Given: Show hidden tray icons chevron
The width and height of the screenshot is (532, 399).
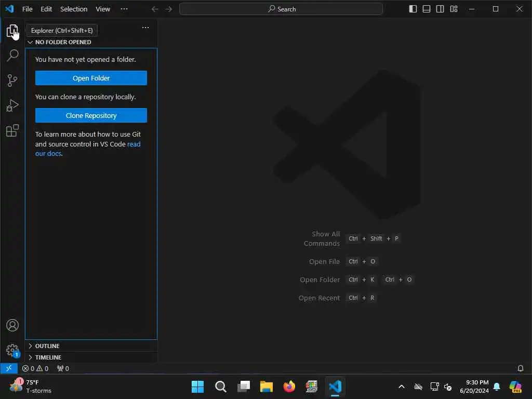Looking at the screenshot, I should pyautogui.click(x=402, y=387).
